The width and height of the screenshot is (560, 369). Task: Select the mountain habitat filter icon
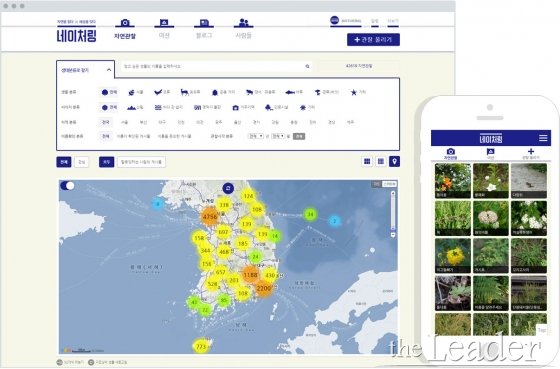pos(131,107)
